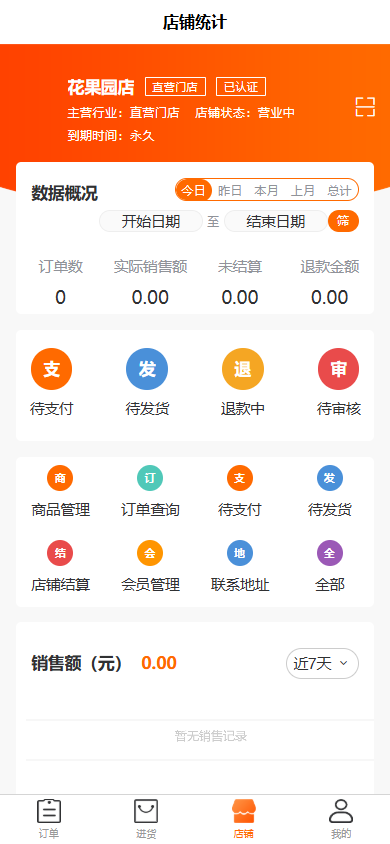The image size is (390, 844).
Task: Tap the 实际销售额 statistic
Action: click(x=151, y=282)
